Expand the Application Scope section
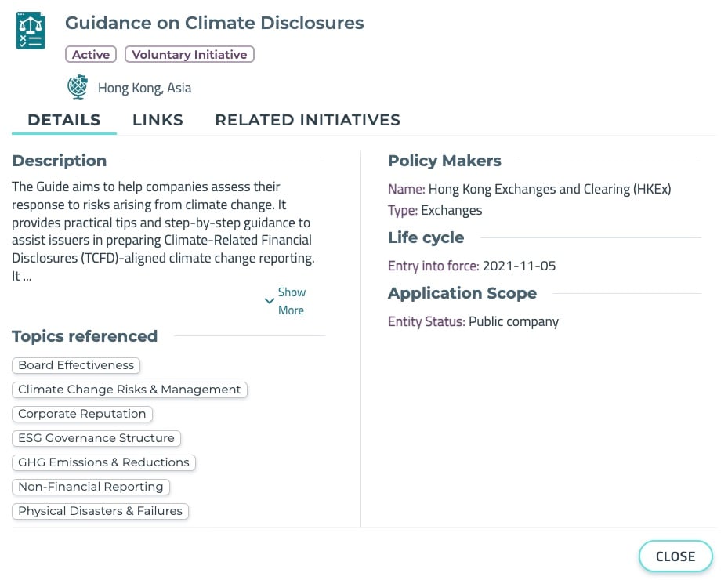This screenshot has width=728, height=580. click(462, 293)
